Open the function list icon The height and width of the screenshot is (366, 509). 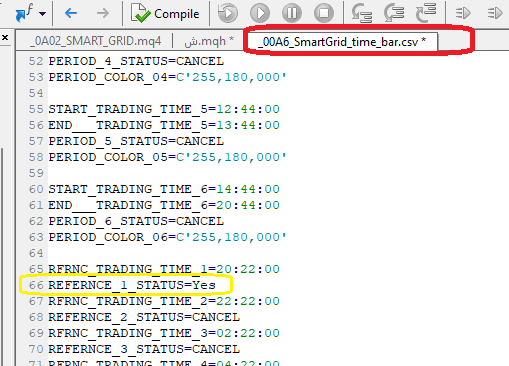tap(24, 13)
